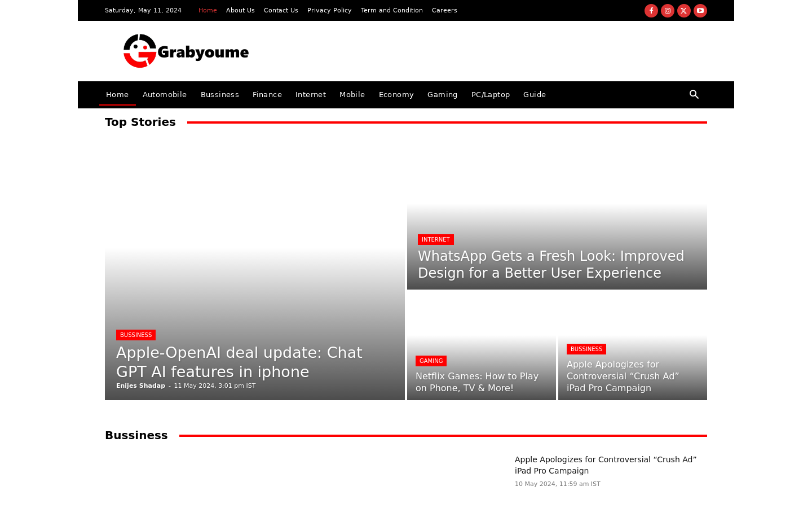Click BUSSINESS tag on Apple-OpenAI story
The image size is (812, 508).
coord(136,335)
